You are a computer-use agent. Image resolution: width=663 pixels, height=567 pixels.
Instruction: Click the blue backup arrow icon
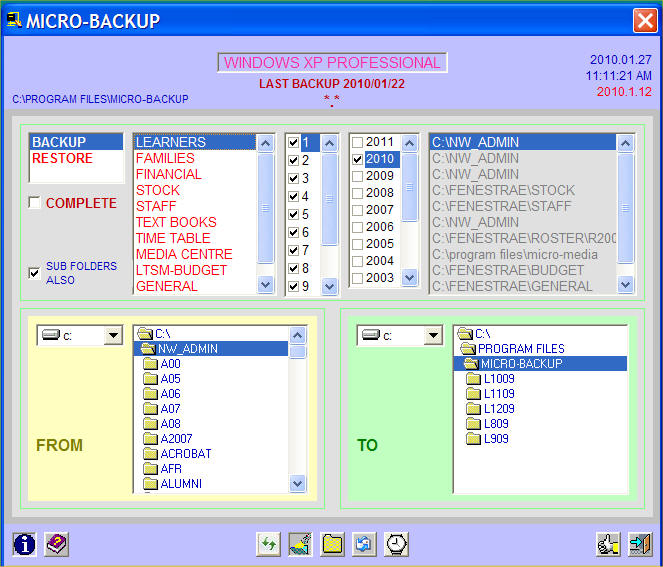coord(364,544)
